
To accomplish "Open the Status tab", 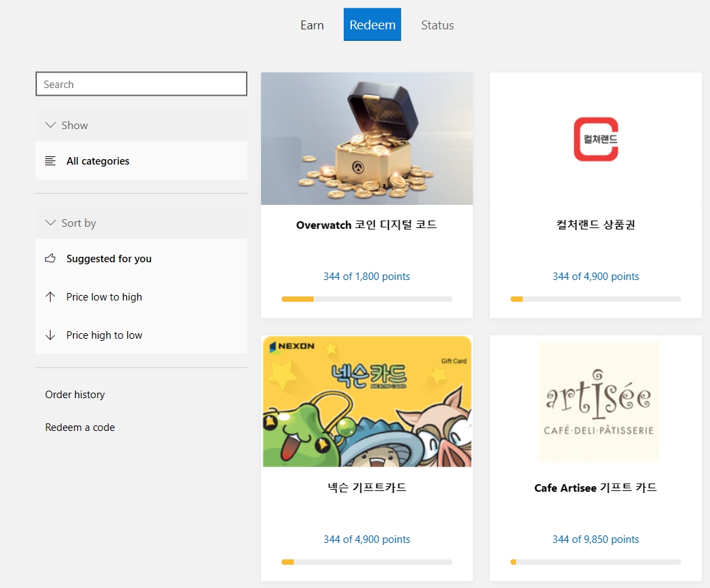I will click(437, 25).
